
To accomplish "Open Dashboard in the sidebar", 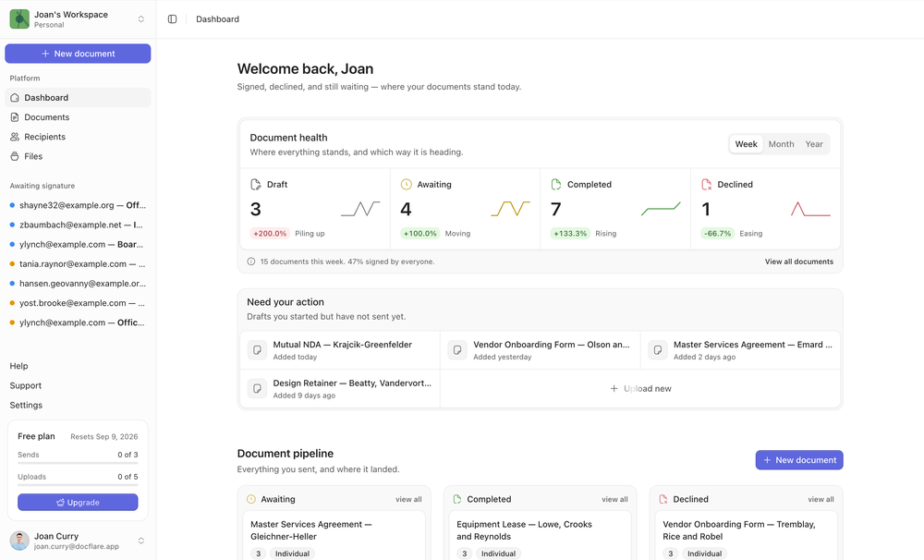I will pyautogui.click(x=78, y=98).
